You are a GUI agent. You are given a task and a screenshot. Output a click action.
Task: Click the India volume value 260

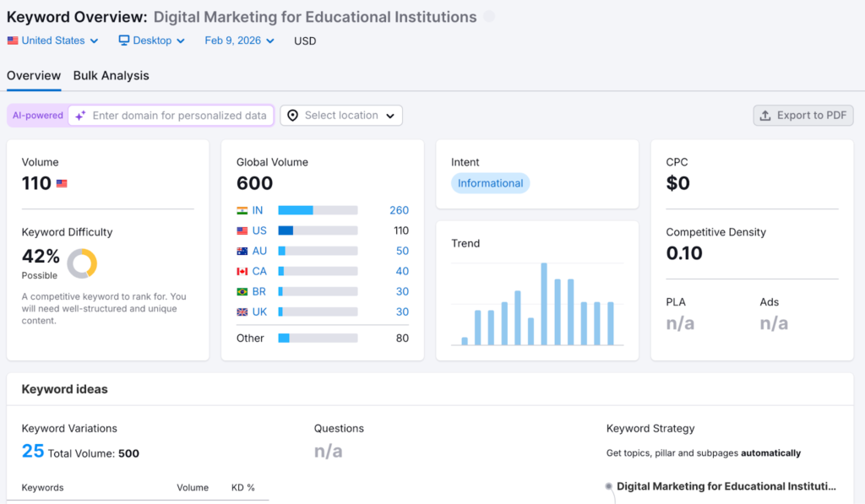(x=399, y=210)
